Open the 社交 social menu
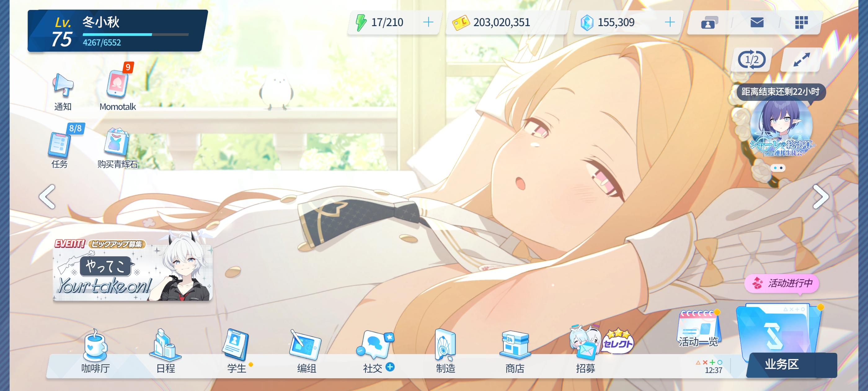 click(375, 352)
